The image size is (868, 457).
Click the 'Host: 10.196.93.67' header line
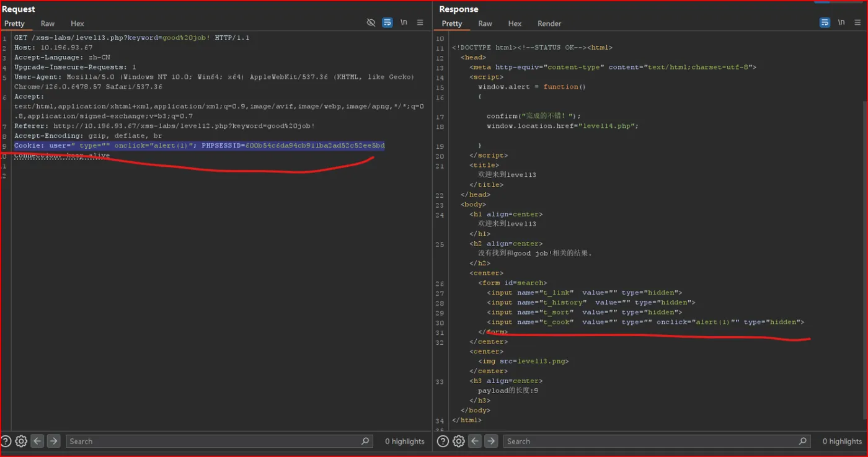tap(53, 48)
